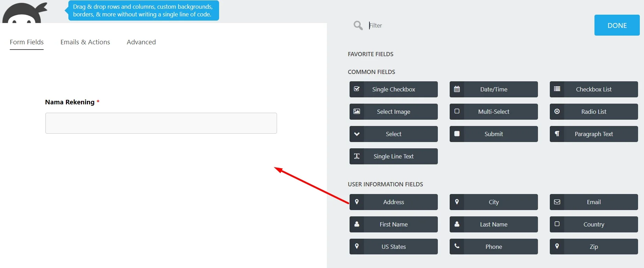Click the Country square icon
Image resolution: width=644 pixels, height=268 pixels.
pos(557,224)
